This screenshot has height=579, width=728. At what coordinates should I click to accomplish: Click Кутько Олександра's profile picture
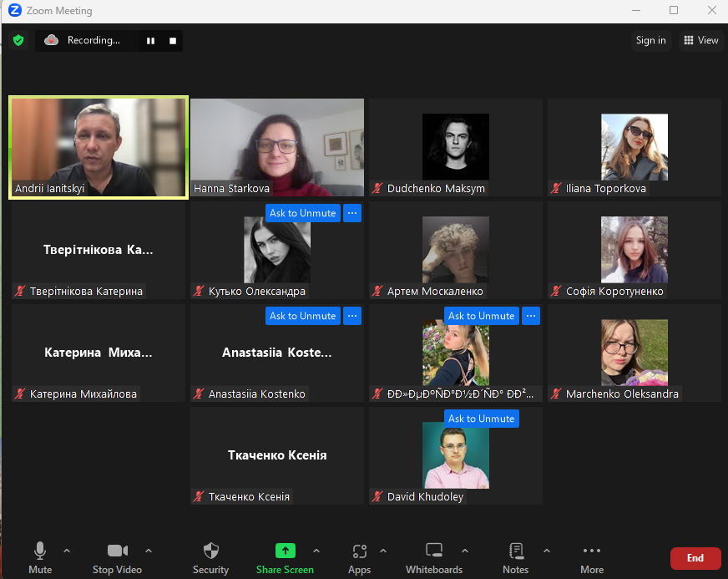coord(277,250)
